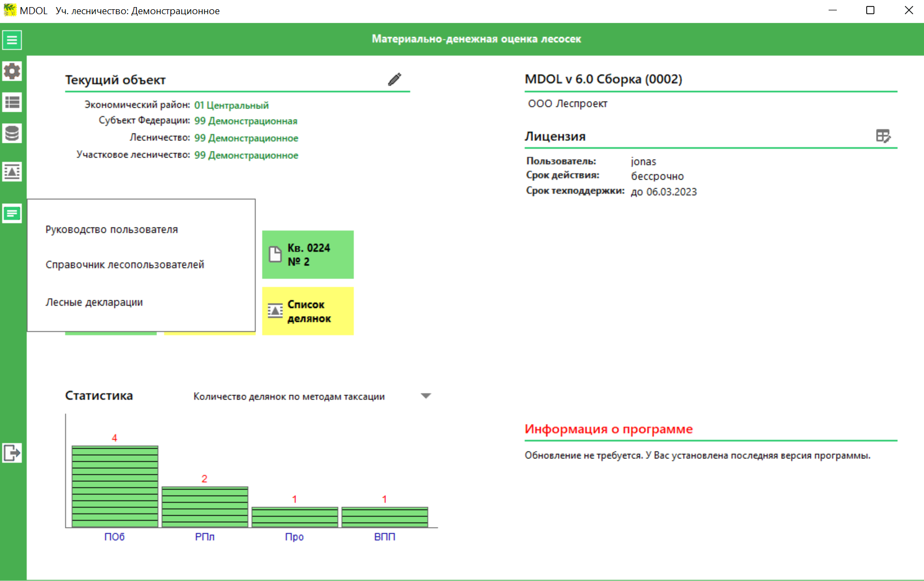
Task: Click MDOL v 6.0 Сборка heading
Action: (x=603, y=79)
